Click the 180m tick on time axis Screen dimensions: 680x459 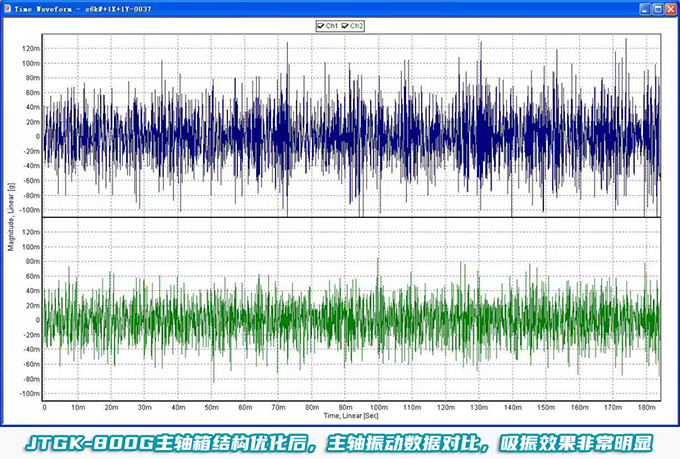coord(645,407)
